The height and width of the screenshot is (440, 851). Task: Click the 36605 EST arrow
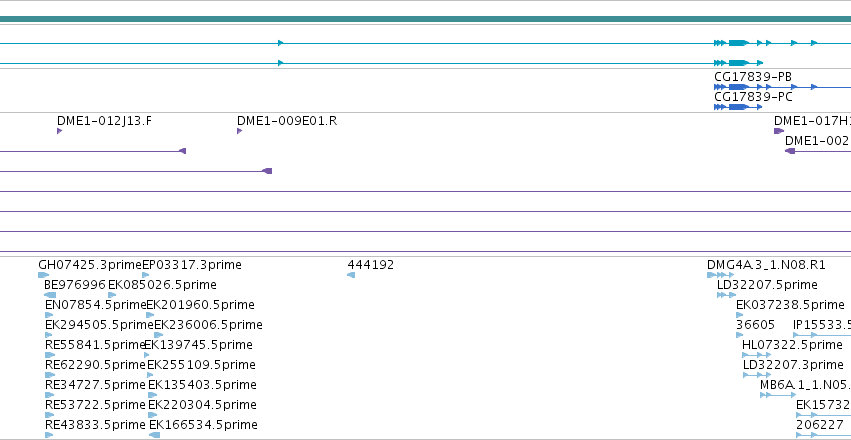(x=740, y=335)
